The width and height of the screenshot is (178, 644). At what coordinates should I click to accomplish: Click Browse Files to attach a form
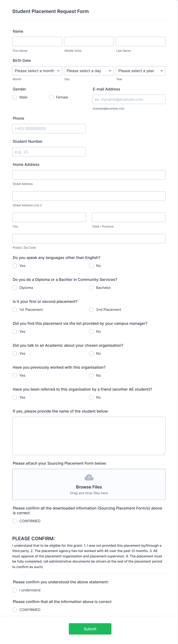(x=89, y=487)
